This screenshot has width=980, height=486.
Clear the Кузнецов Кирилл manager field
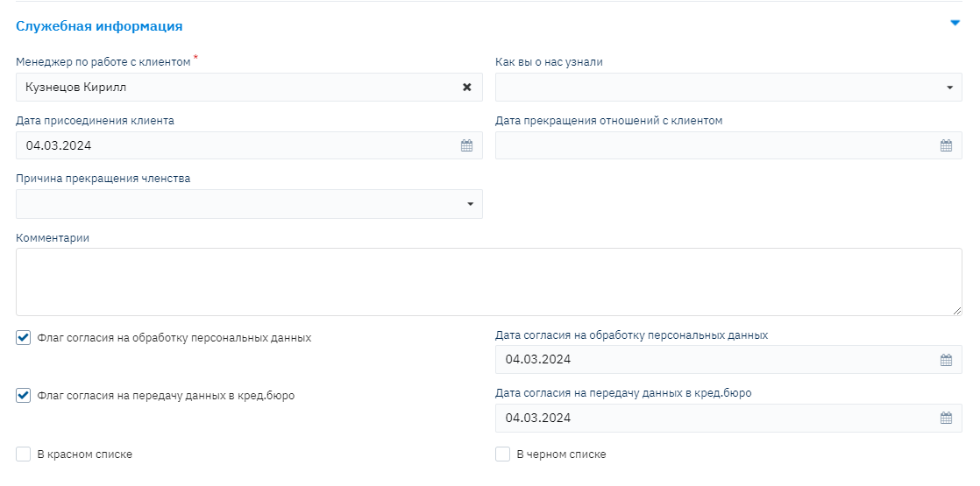466,88
